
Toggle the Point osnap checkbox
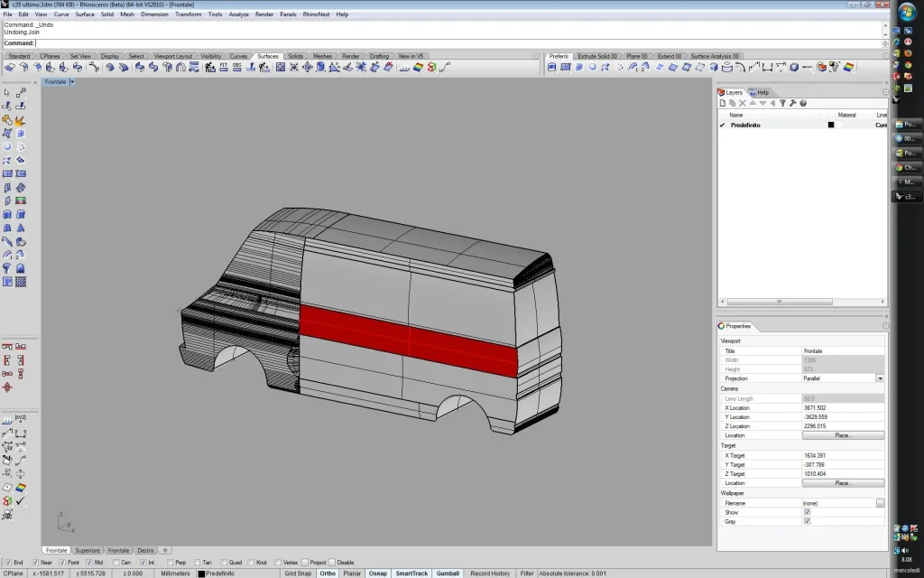click(x=62, y=563)
